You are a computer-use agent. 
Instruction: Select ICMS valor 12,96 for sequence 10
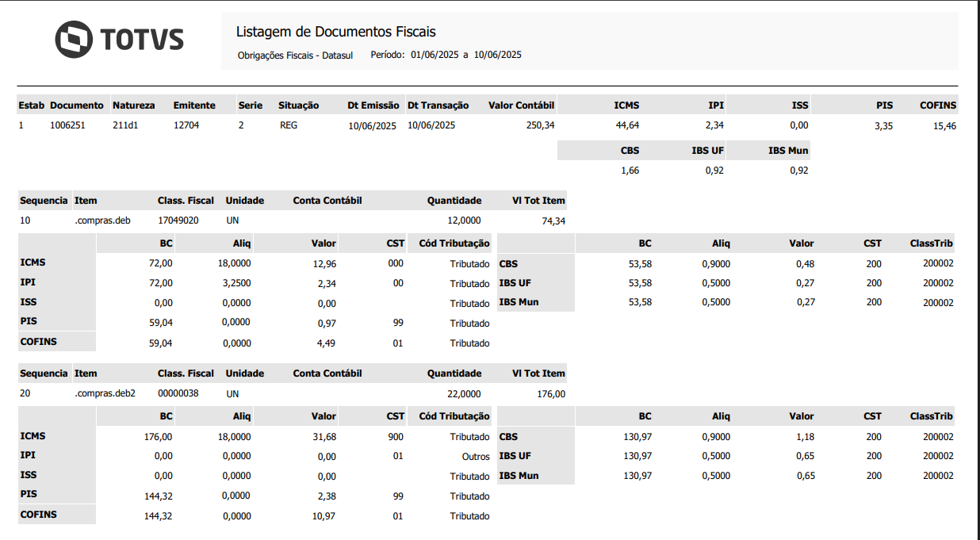pos(325,264)
